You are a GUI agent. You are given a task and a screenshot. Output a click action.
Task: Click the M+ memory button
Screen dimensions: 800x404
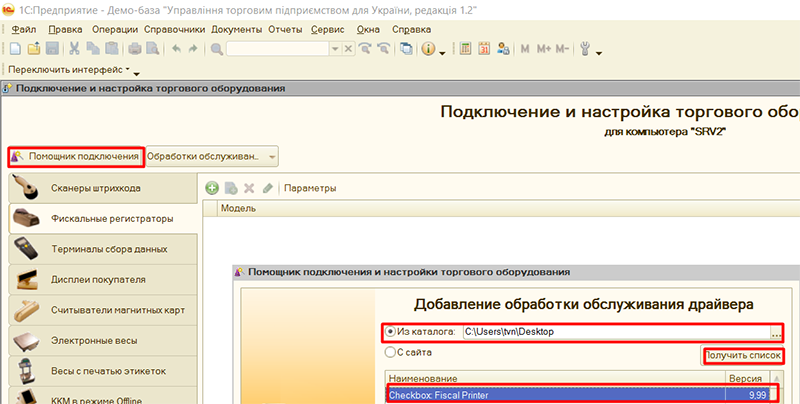tap(543, 49)
